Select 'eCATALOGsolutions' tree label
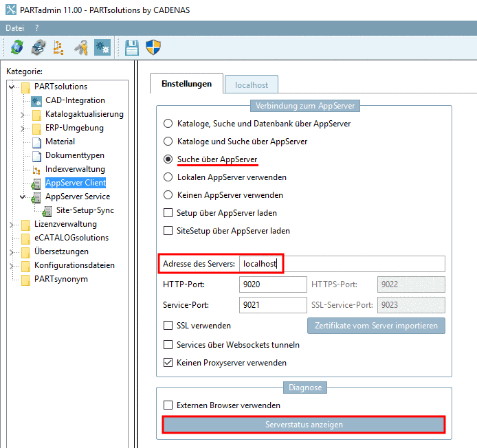Viewport: 477px width, 448px height. pyautogui.click(x=71, y=238)
